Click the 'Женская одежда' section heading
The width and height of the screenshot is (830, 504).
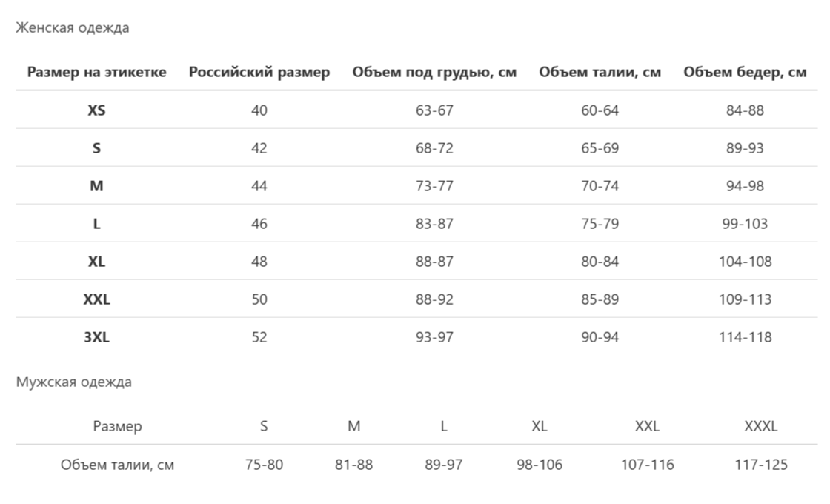pyautogui.click(x=73, y=28)
